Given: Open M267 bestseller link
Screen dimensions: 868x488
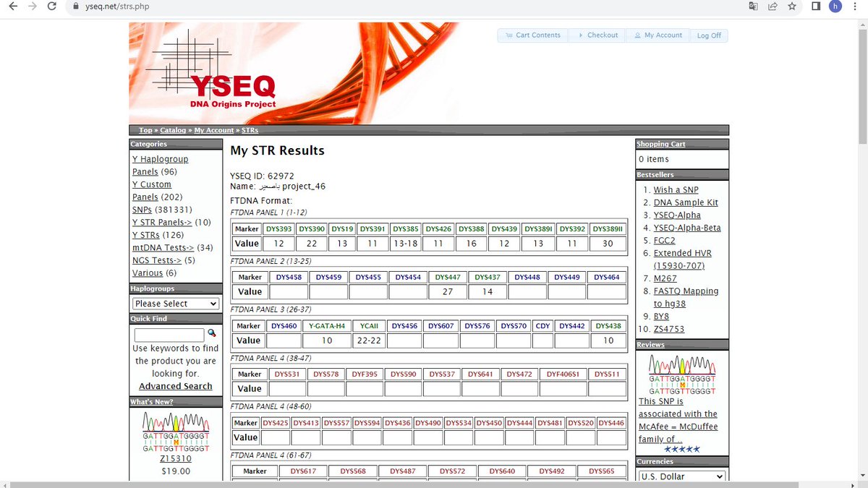Looking at the screenshot, I should coord(665,278).
